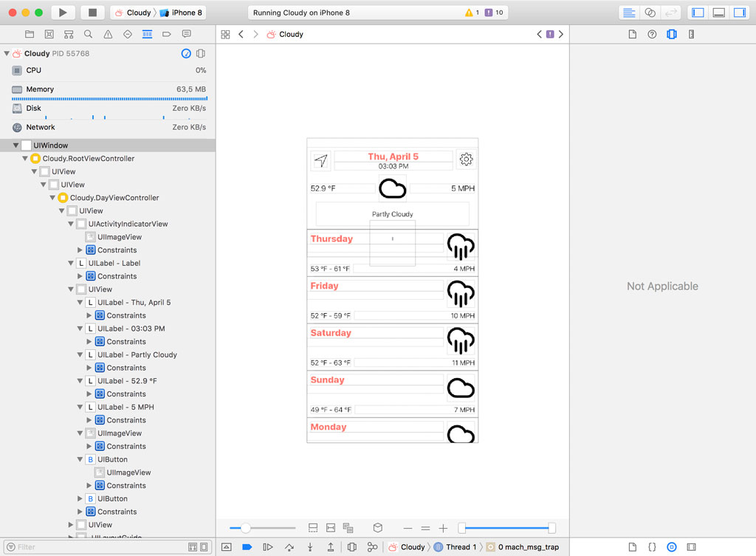
Task: Open the Issue navigator warning-triangle tab
Action: point(108,34)
